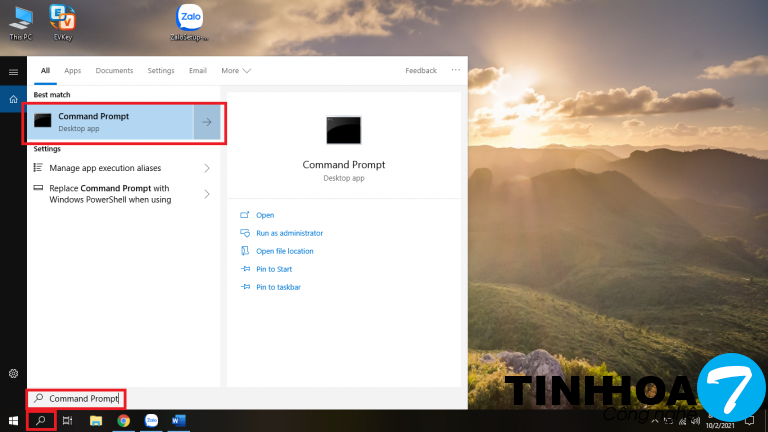The width and height of the screenshot is (768, 432).
Task: Click the Command Prompt search input field
Action: point(84,398)
